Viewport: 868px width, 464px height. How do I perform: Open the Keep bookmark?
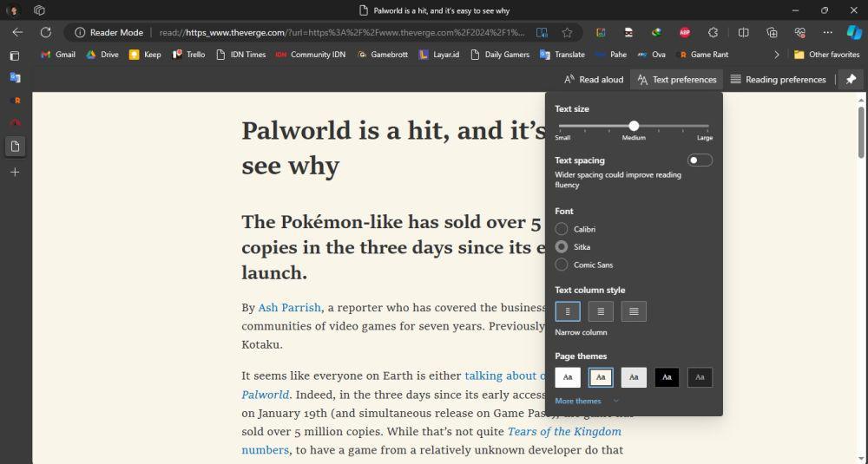coord(145,55)
